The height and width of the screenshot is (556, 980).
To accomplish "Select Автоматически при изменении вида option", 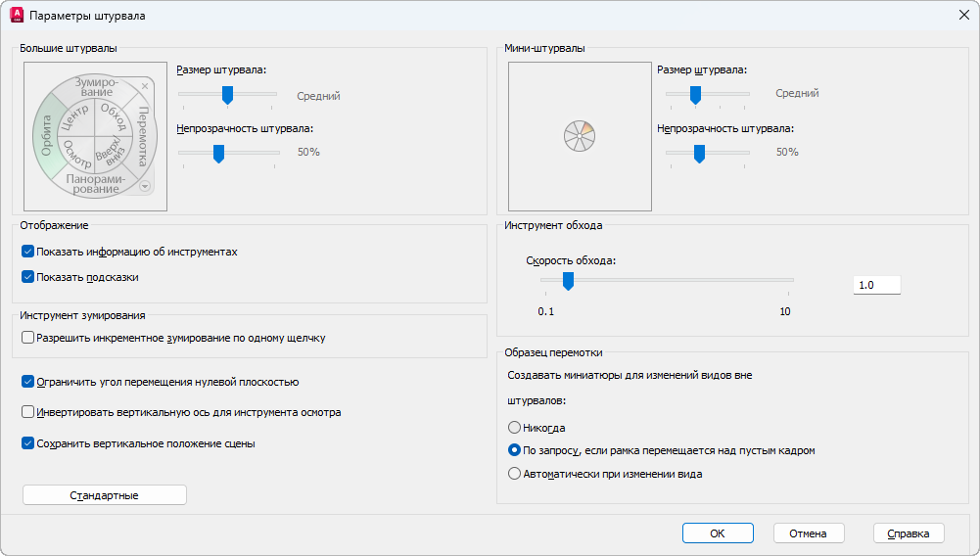I will (514, 474).
